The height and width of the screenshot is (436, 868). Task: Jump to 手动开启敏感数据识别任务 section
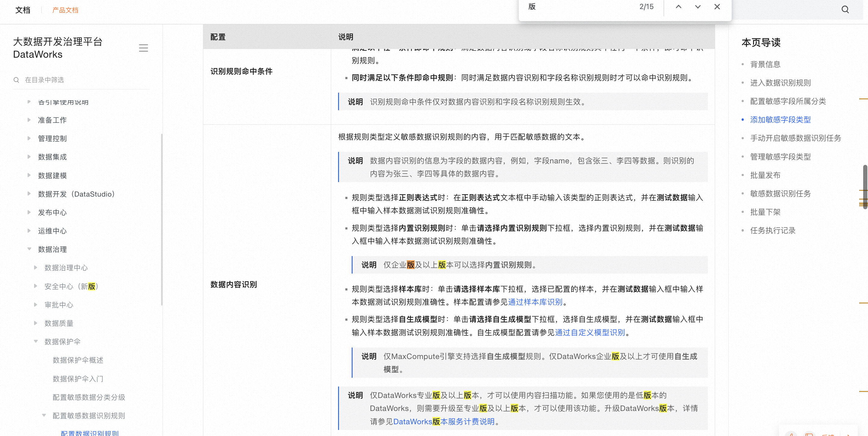pos(796,138)
